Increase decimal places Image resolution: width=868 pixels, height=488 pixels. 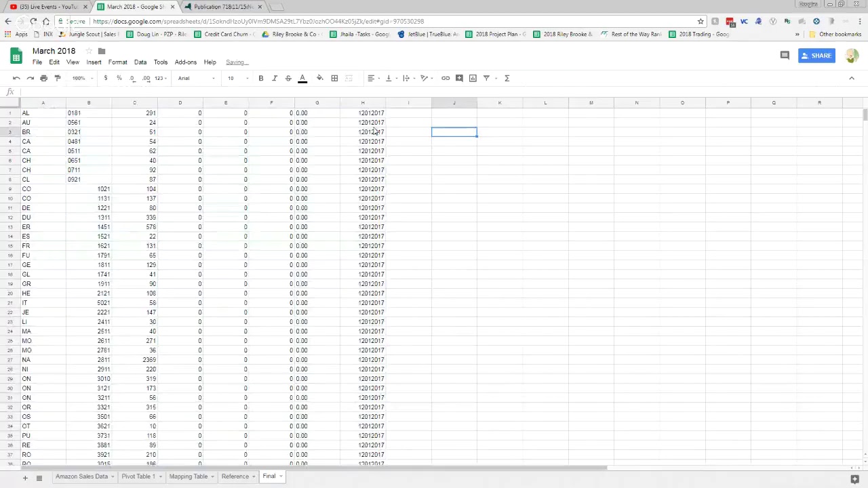pos(146,78)
